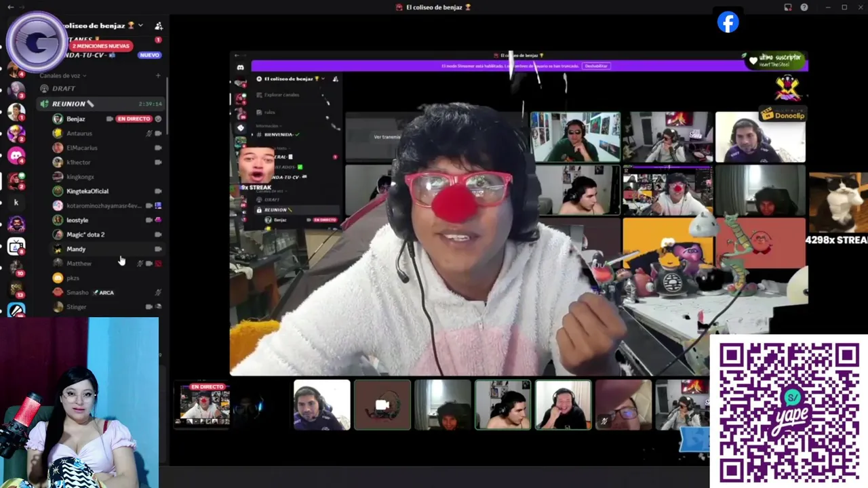Open the El coliseo de benjaz server dropdown
The height and width of the screenshot is (488, 868).
tap(140, 25)
